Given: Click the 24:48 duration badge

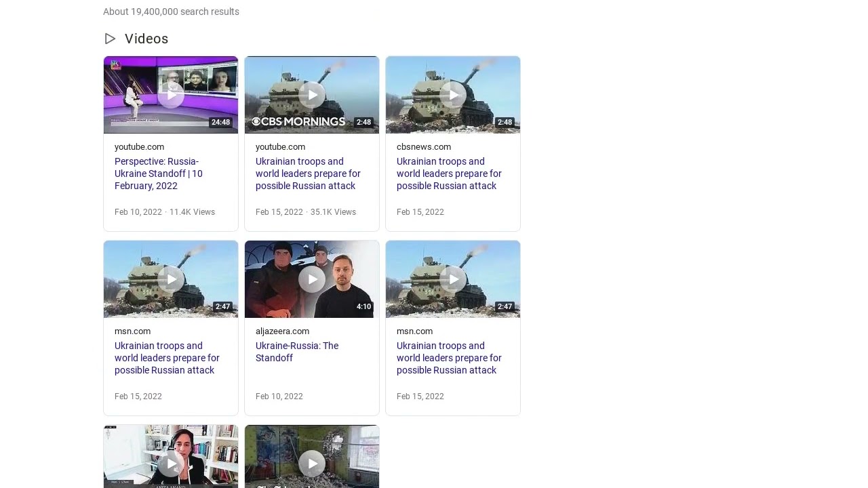Looking at the screenshot, I should pos(221,123).
